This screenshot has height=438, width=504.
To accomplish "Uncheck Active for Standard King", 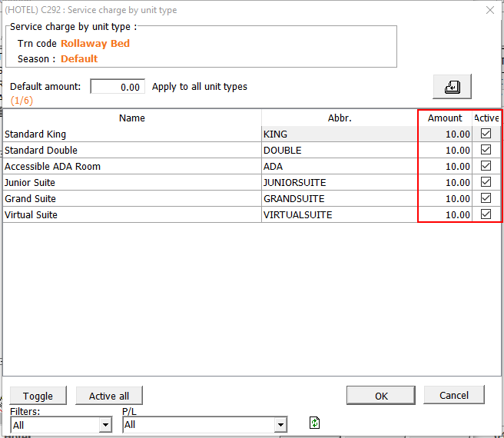I will (x=486, y=134).
